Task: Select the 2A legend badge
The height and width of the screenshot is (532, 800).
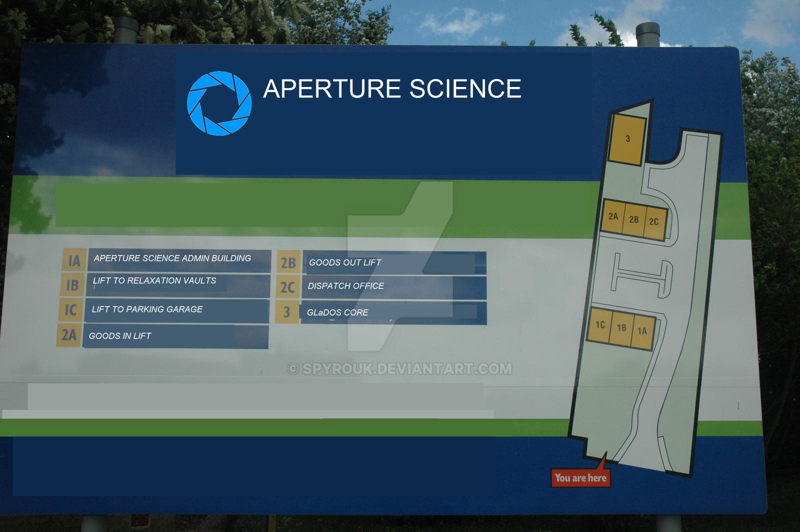Action: (69, 334)
